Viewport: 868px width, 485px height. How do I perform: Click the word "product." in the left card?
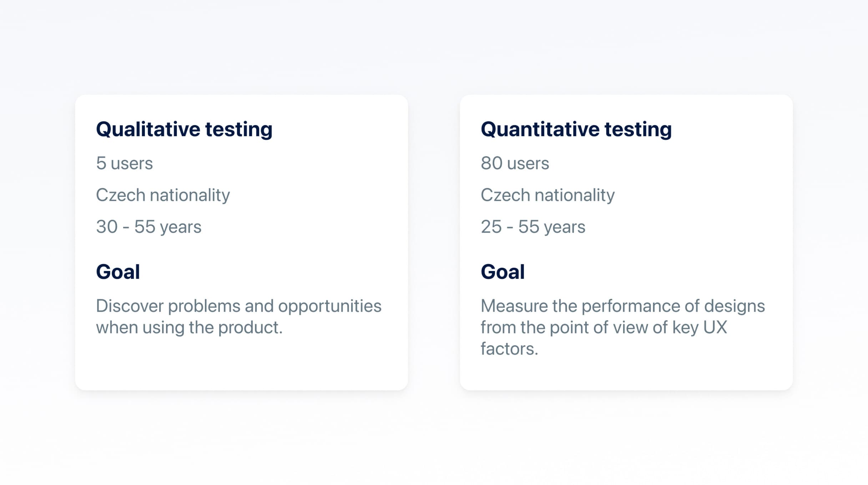coord(250,327)
